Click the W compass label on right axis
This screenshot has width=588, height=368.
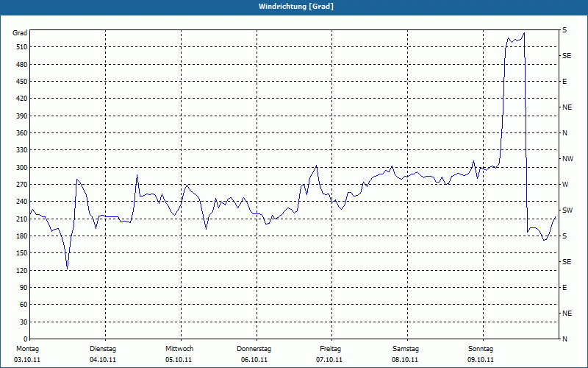[565, 185]
